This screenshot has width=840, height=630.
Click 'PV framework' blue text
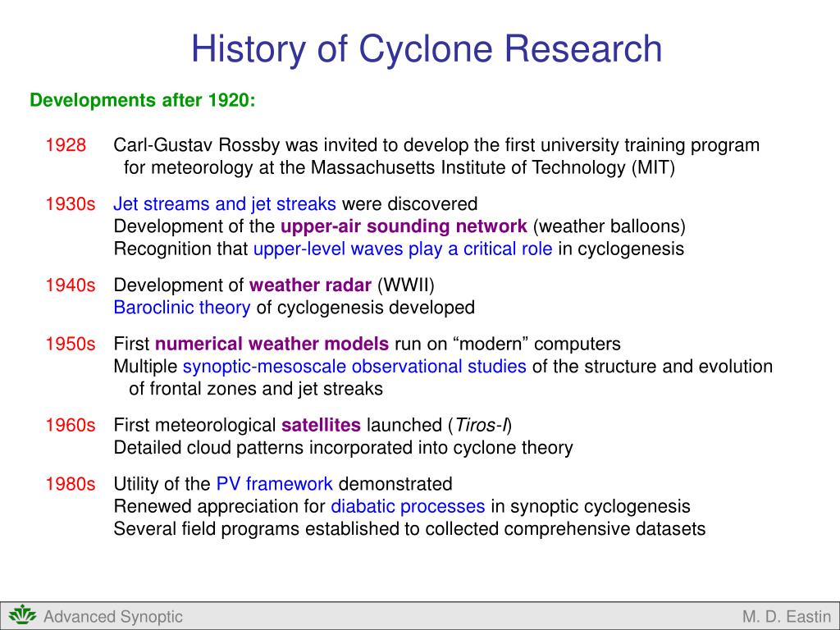tap(274, 484)
